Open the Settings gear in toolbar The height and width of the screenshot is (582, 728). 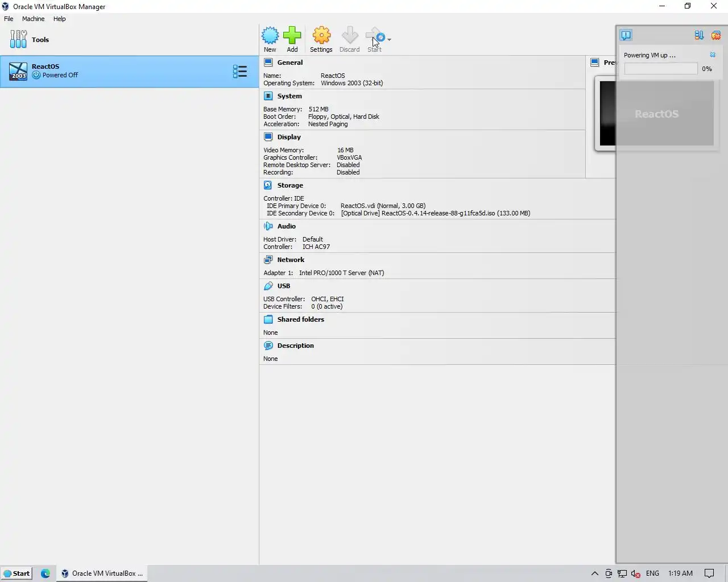tap(321, 36)
